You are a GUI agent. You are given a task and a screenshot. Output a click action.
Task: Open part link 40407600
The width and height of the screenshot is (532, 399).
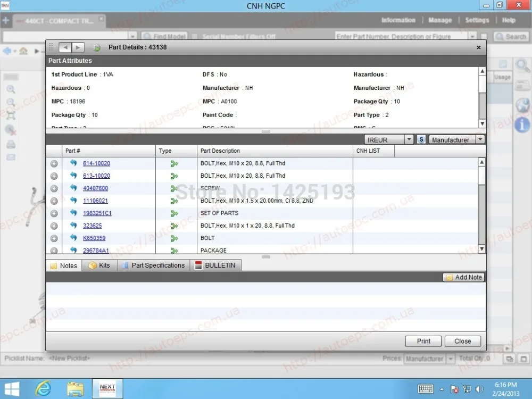point(95,188)
